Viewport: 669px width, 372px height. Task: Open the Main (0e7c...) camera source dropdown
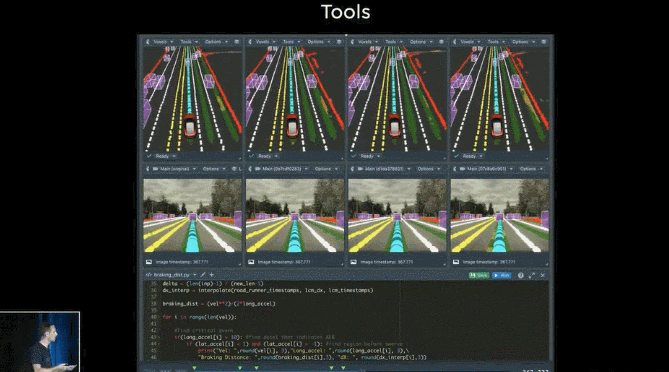click(x=284, y=169)
